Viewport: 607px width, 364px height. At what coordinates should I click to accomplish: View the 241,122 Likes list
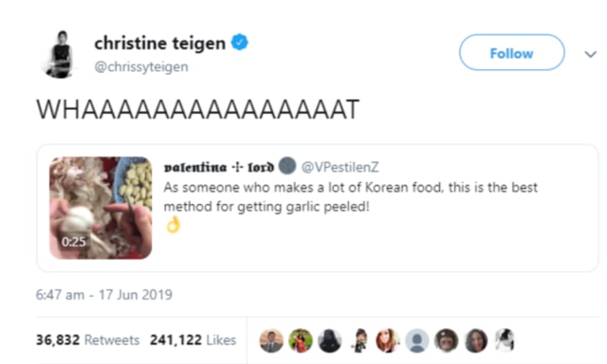[193, 340]
